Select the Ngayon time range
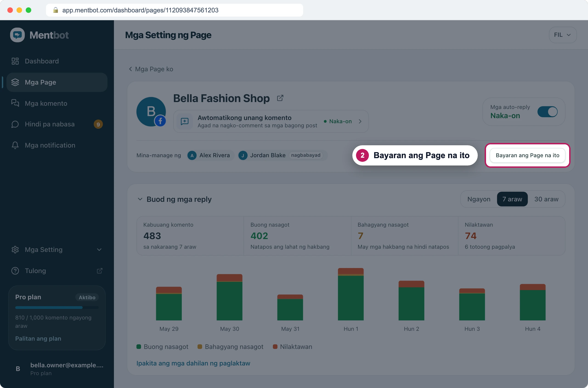The image size is (588, 388). 479,199
